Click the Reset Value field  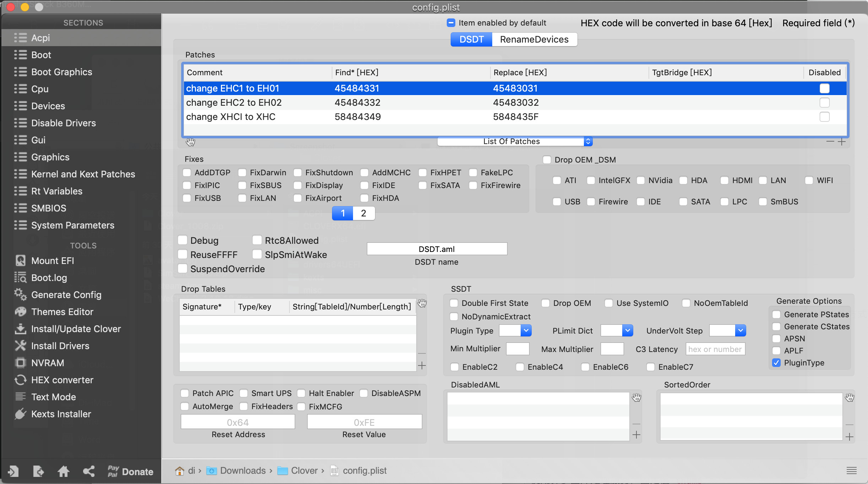(x=364, y=422)
